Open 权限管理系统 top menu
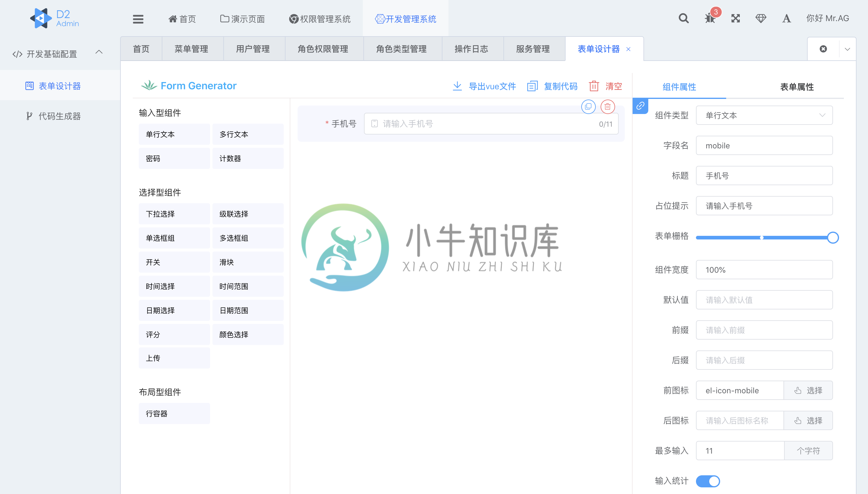The width and height of the screenshot is (868, 494). (320, 19)
